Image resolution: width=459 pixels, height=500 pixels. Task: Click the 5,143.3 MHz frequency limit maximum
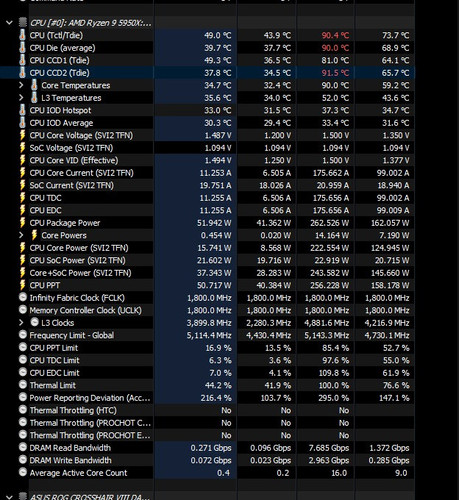point(327,335)
